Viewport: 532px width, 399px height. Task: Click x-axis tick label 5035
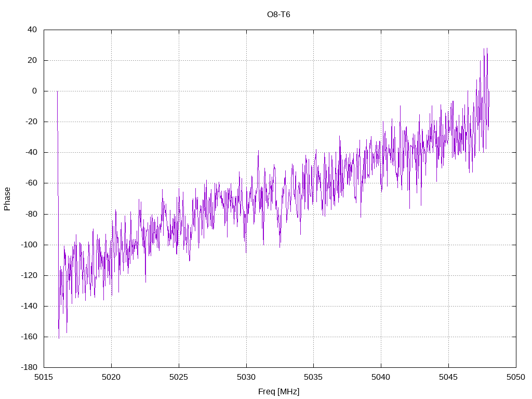click(313, 377)
